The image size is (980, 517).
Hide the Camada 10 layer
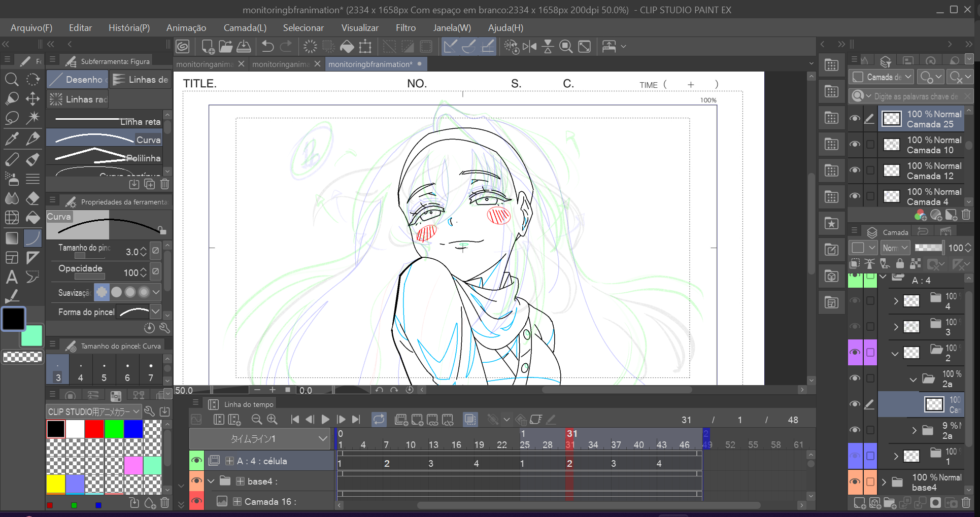click(855, 145)
